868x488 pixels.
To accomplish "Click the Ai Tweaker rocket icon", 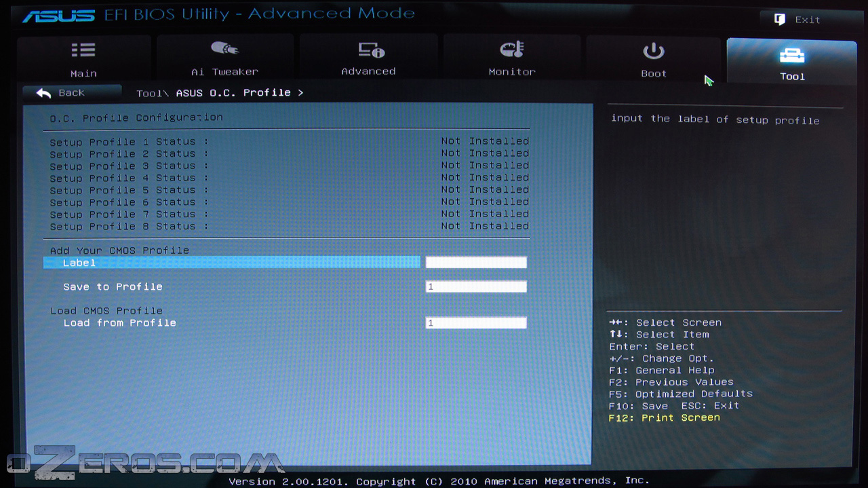I will 224,49.
